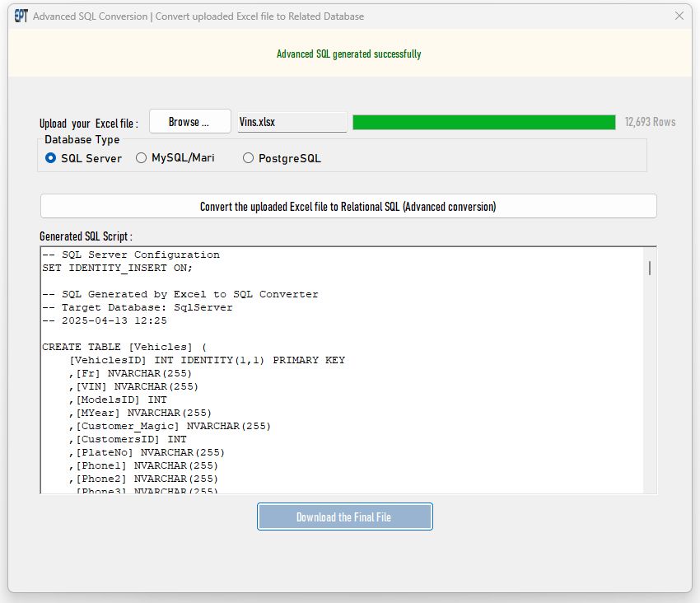This screenshot has height=603, width=700.
Task: Click the ',[ModelsID] INT' line
Action: click(118, 400)
